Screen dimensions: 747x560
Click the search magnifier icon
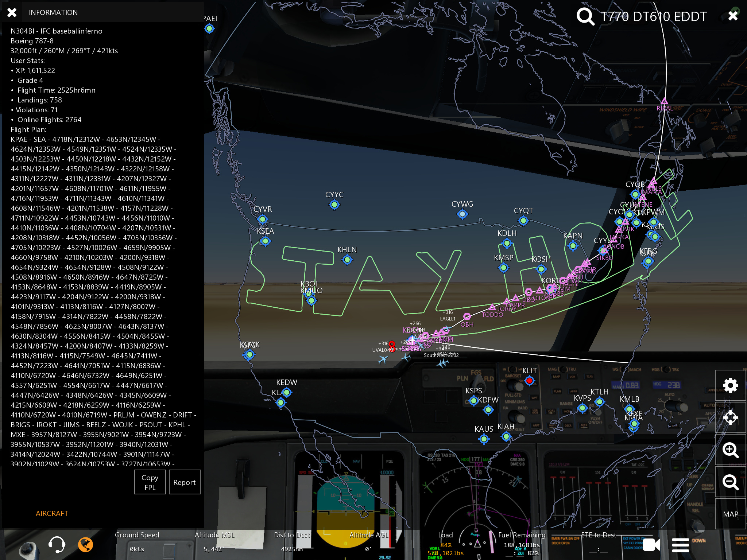click(x=585, y=16)
